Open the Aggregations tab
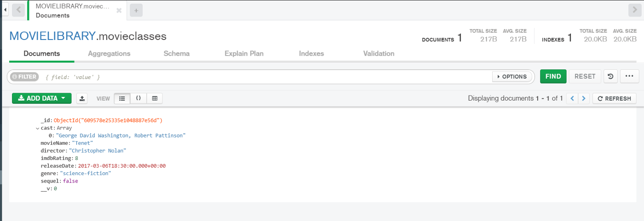644x221 pixels. pyautogui.click(x=109, y=53)
